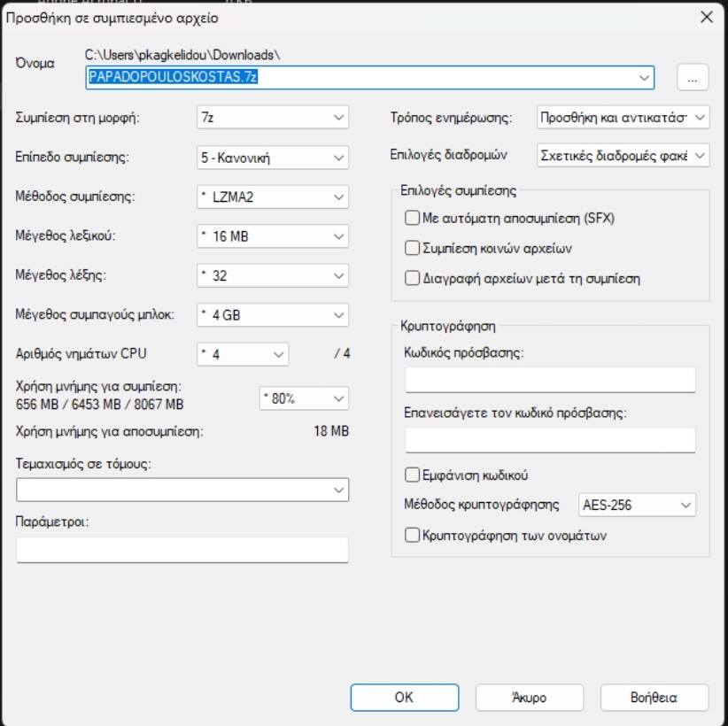Expand the archive format 7z dropdown
The width and height of the screenshot is (728, 726).
273,118
